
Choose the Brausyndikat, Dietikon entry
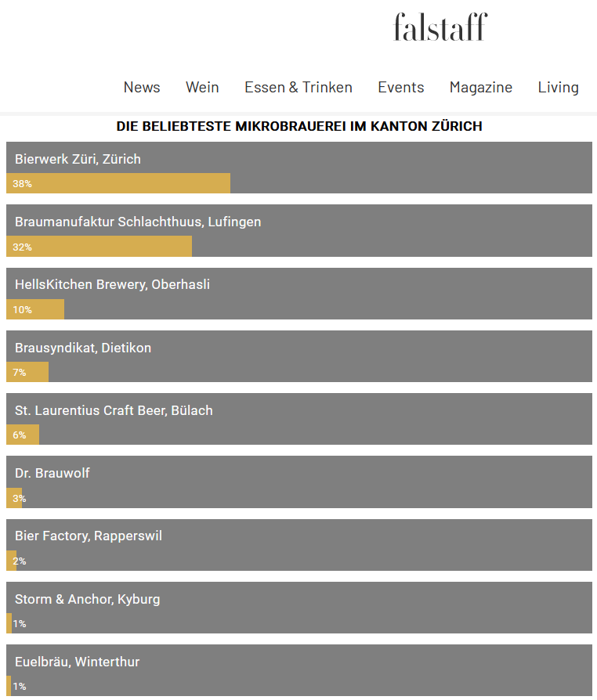click(x=83, y=348)
